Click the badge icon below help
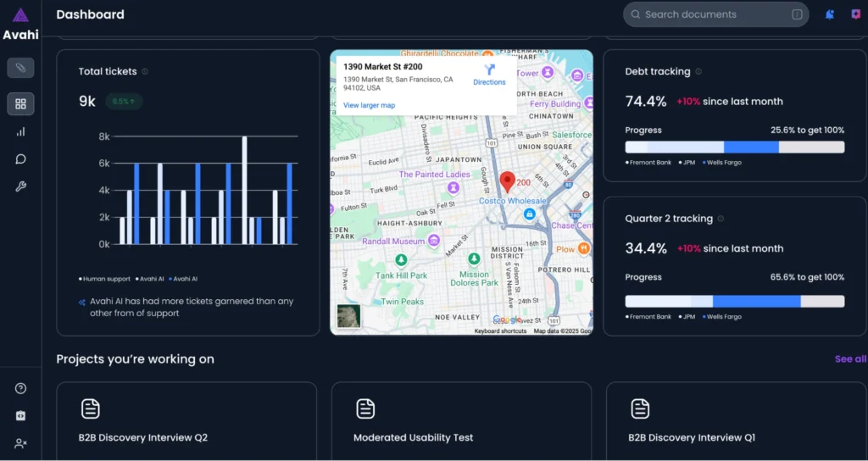868x461 pixels. 20,415
